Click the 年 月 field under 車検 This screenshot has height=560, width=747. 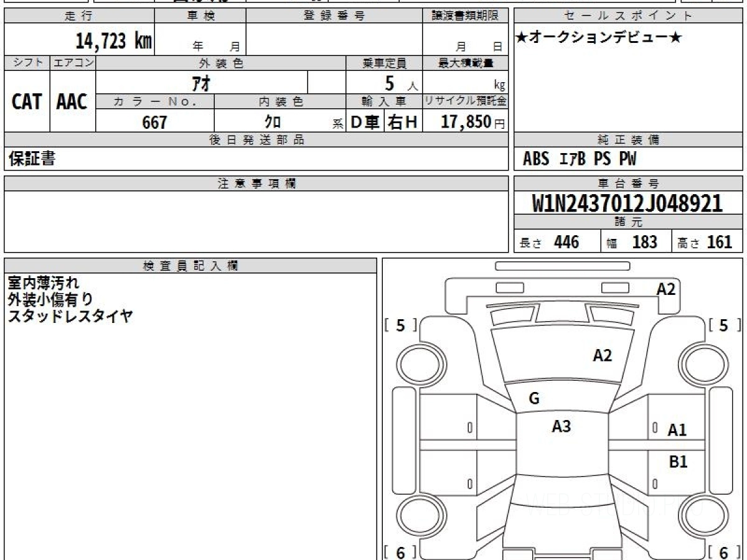pos(200,40)
